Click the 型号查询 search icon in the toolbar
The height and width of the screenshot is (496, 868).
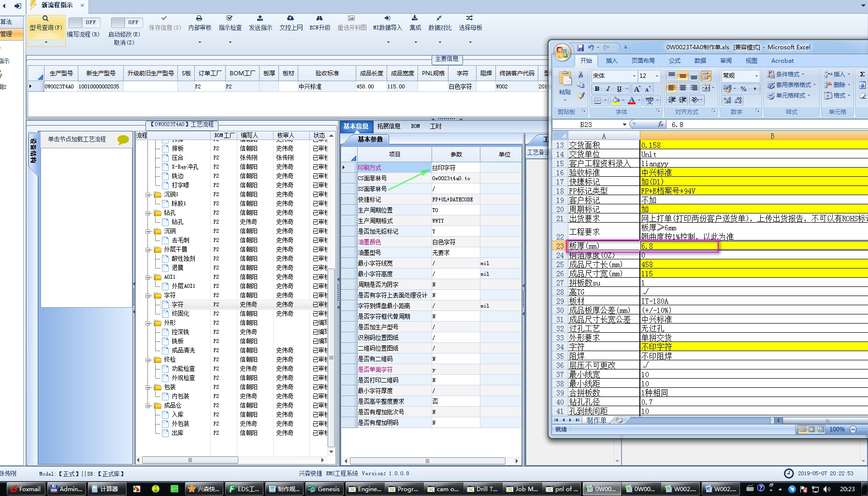[45, 18]
